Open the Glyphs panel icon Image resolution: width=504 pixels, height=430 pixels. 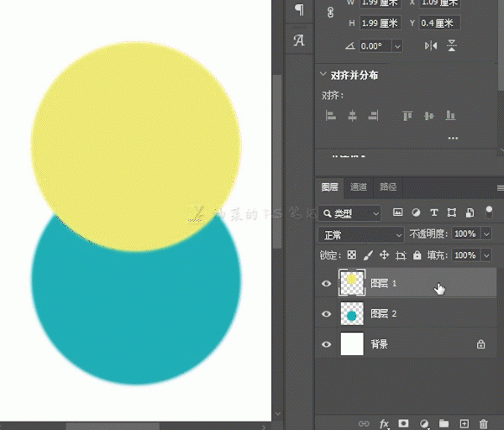pos(299,40)
